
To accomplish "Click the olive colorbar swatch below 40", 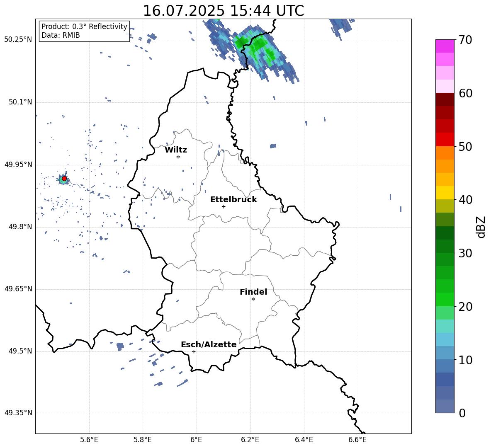I will [445, 206].
